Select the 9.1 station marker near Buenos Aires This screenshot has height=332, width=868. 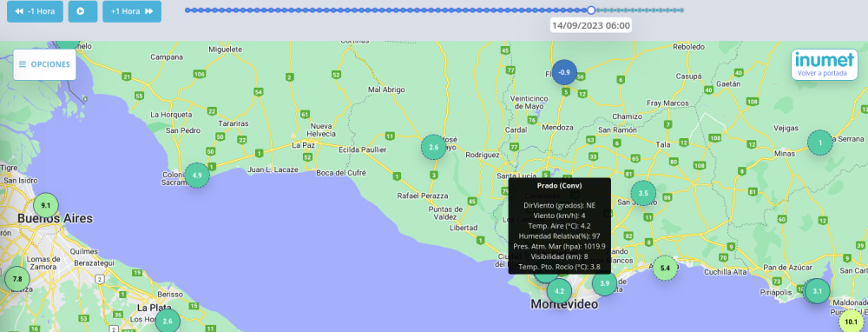[x=46, y=206]
